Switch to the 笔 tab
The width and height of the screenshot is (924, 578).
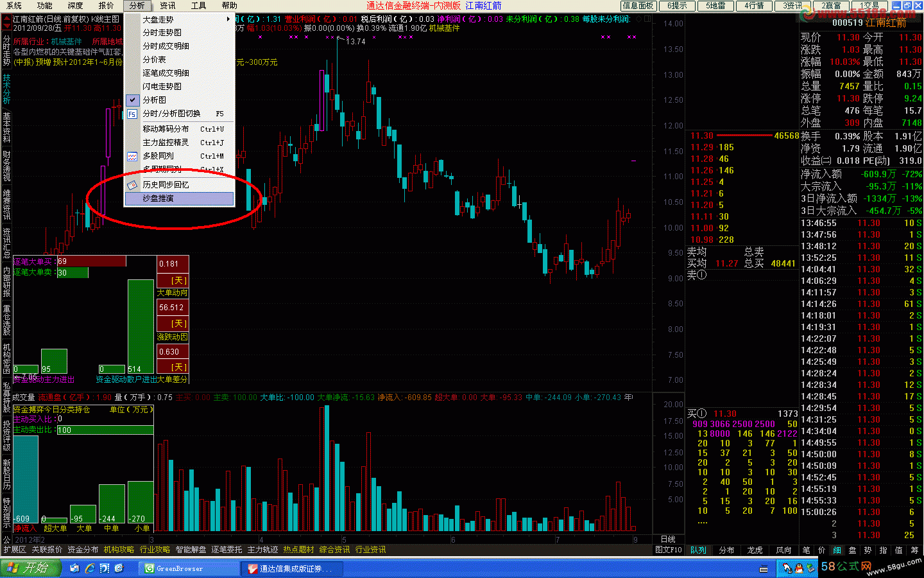(807, 550)
